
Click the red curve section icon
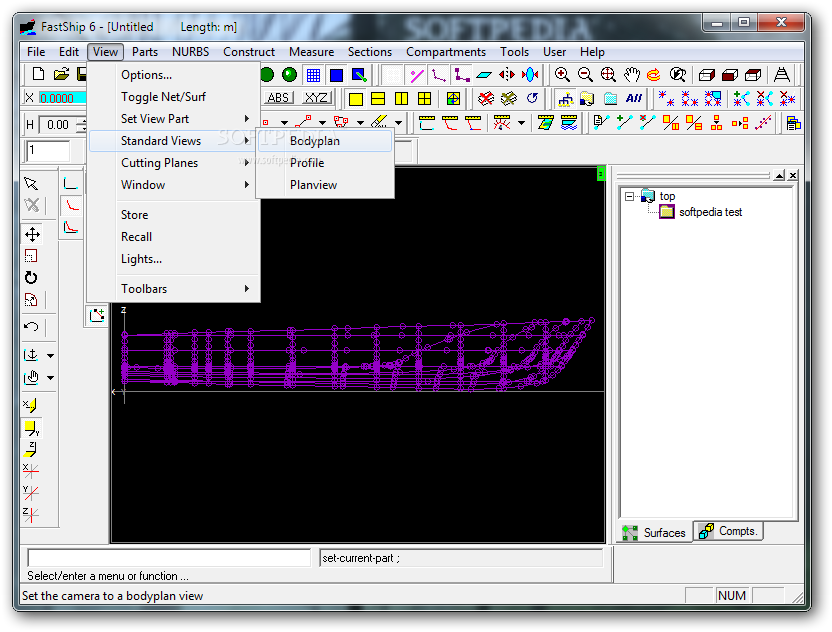[x=71, y=205]
